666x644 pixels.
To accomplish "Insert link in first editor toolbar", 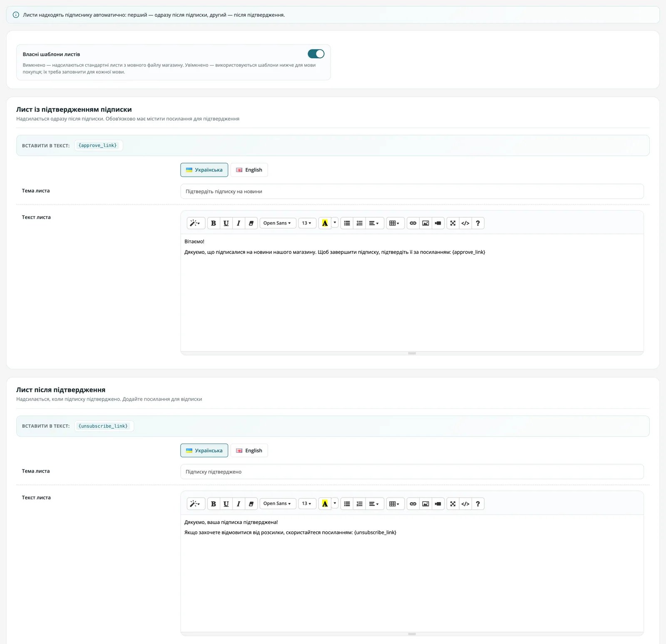I will pos(413,223).
